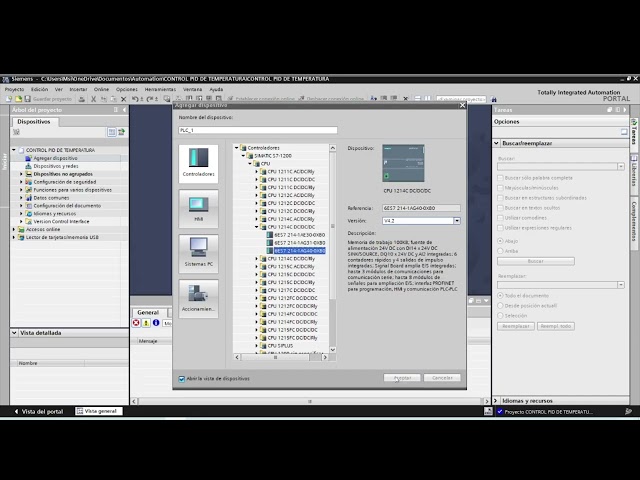This screenshot has width=640, height=480.
Task: Choose the Sistemas PC category icon
Action: [198, 252]
